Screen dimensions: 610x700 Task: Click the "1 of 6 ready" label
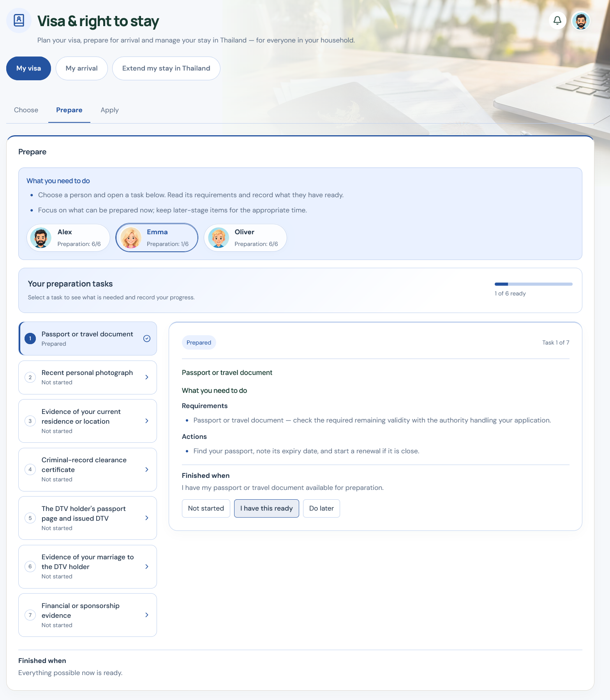510,293
